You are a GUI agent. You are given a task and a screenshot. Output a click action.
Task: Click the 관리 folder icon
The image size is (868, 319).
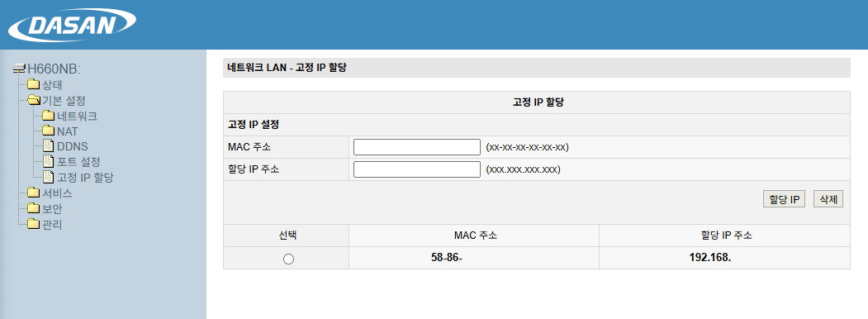[34, 224]
